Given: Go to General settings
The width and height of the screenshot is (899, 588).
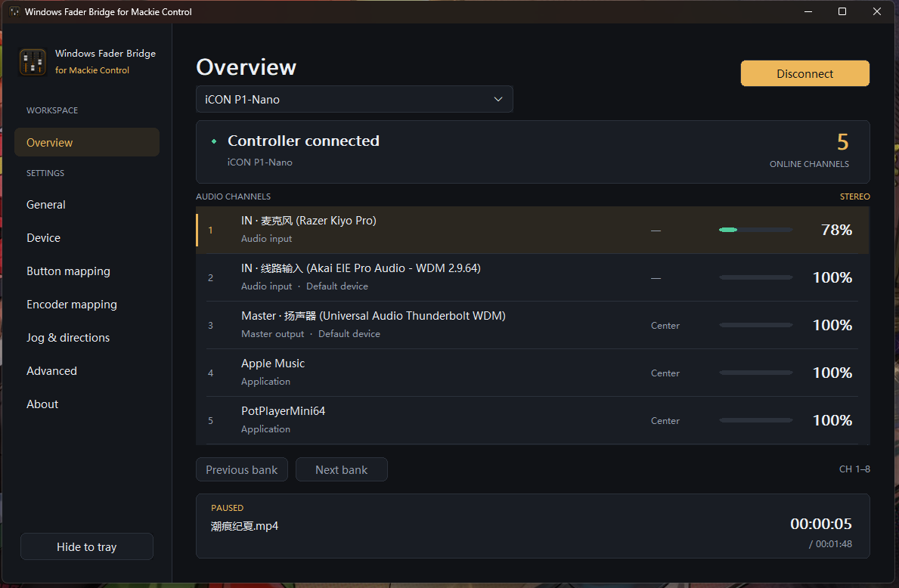Looking at the screenshot, I should 87,205.
